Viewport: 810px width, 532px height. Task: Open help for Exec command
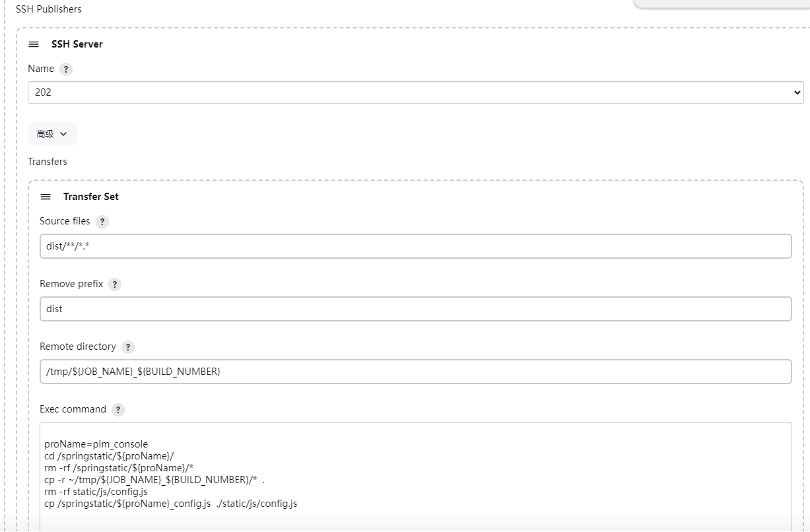pyautogui.click(x=118, y=409)
